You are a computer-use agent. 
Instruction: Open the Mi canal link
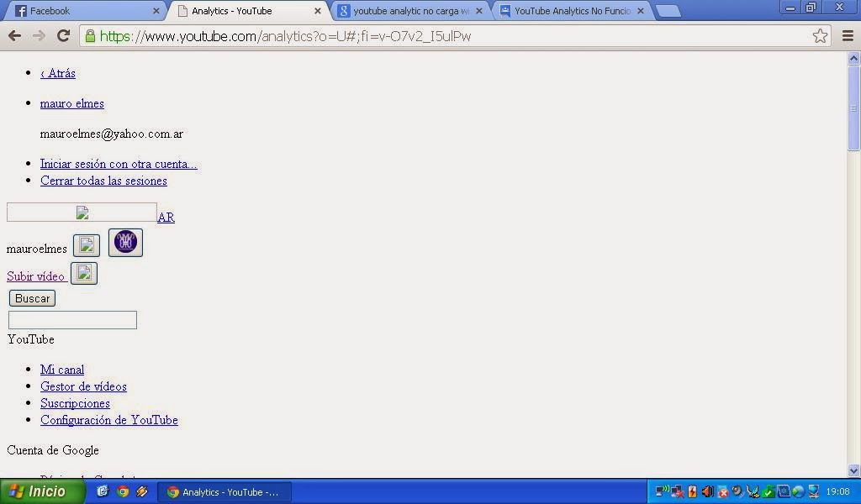click(62, 369)
